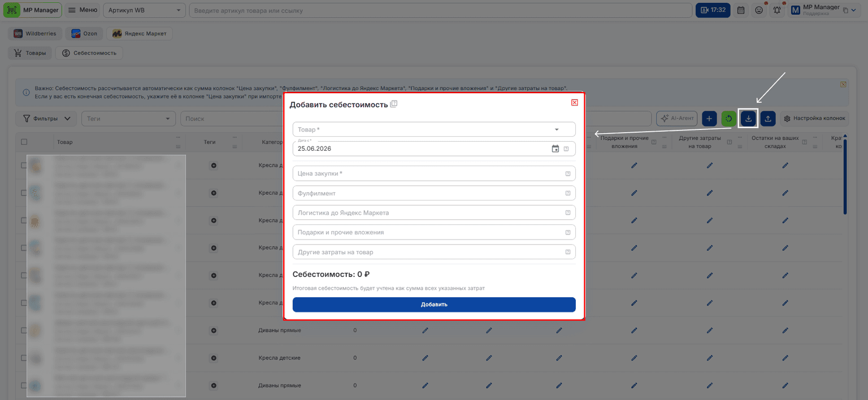Tick the checkbox of the second product row
The image size is (868, 400).
(24, 193)
